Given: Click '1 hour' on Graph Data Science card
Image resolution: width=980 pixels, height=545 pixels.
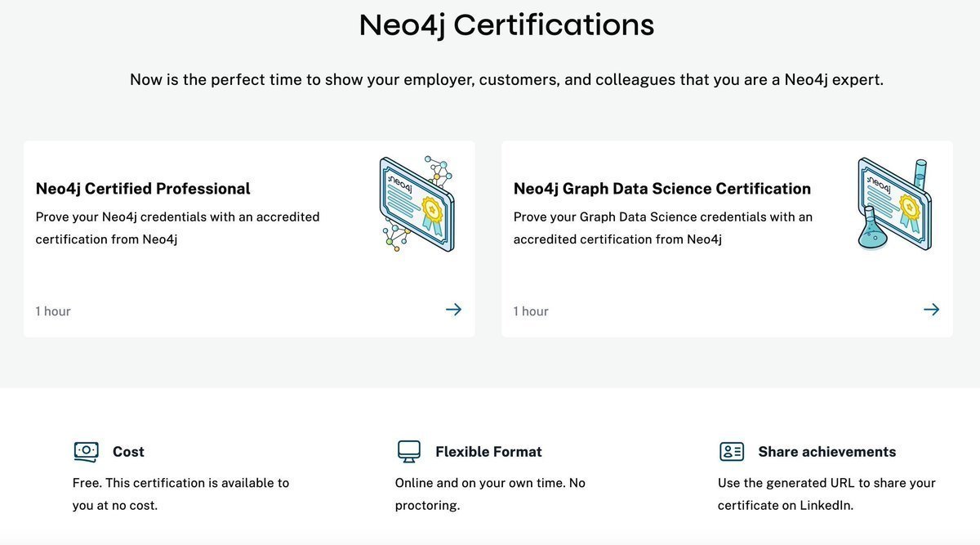Looking at the screenshot, I should [x=531, y=311].
